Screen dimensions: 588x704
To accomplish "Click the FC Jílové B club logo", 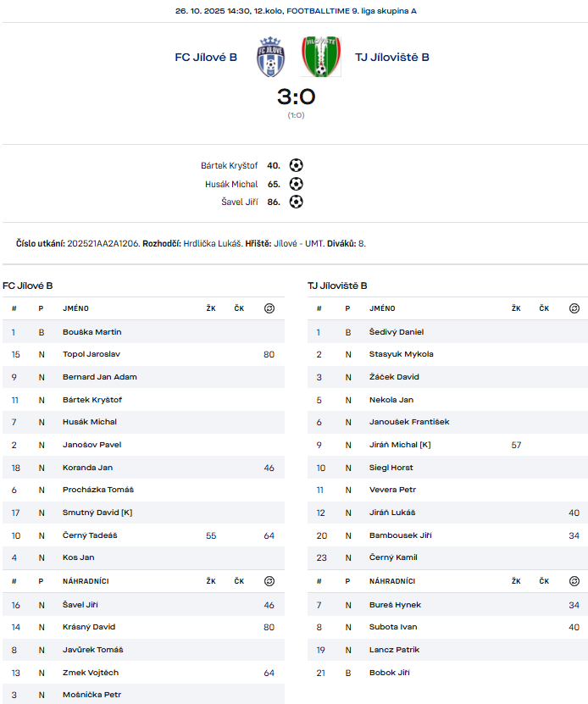I will [x=270, y=57].
